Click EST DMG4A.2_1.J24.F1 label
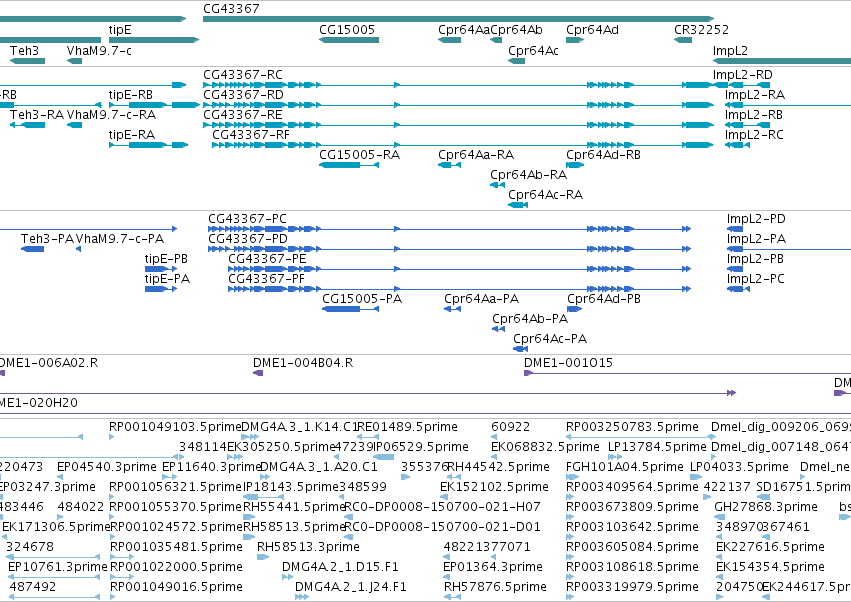 [351, 587]
